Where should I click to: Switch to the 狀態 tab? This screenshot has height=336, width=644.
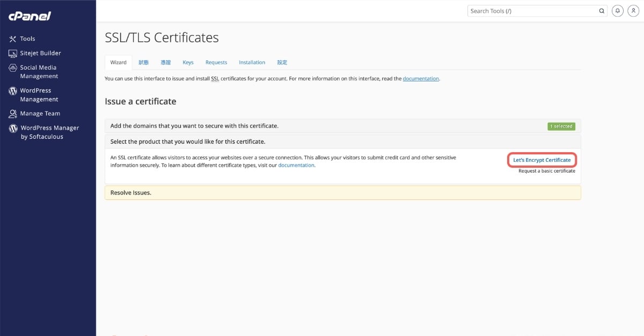click(x=143, y=62)
